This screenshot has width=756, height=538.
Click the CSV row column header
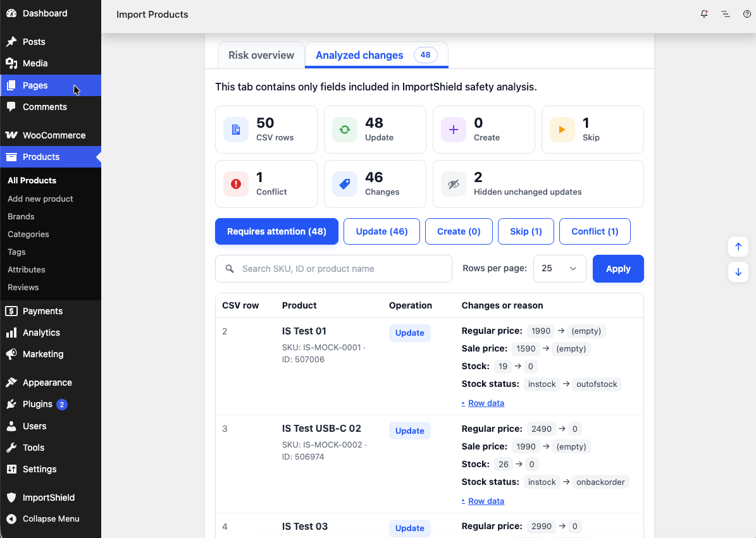pos(240,306)
